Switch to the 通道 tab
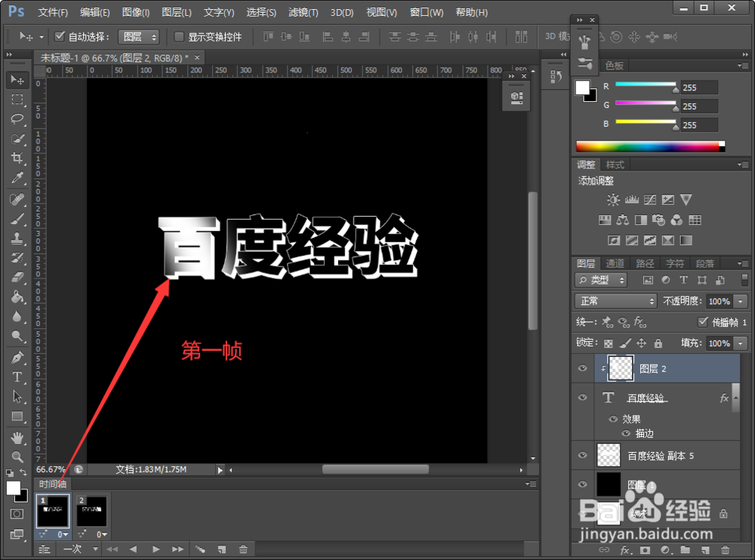This screenshot has width=755, height=560. point(615,263)
